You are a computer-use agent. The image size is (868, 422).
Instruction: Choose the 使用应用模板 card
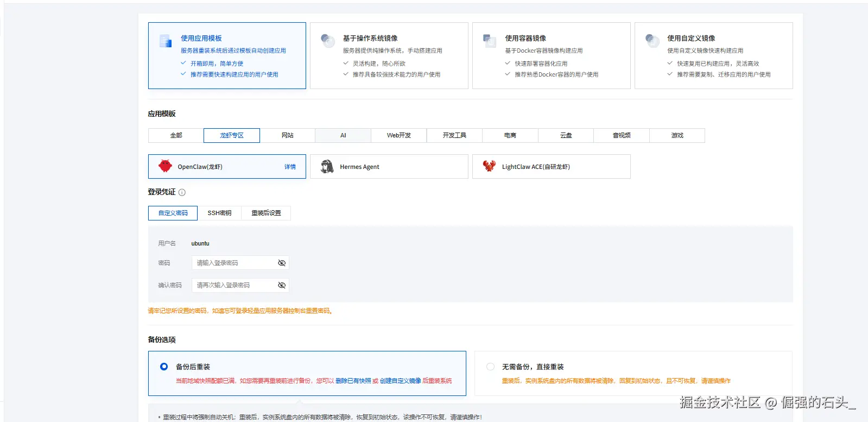pos(227,55)
